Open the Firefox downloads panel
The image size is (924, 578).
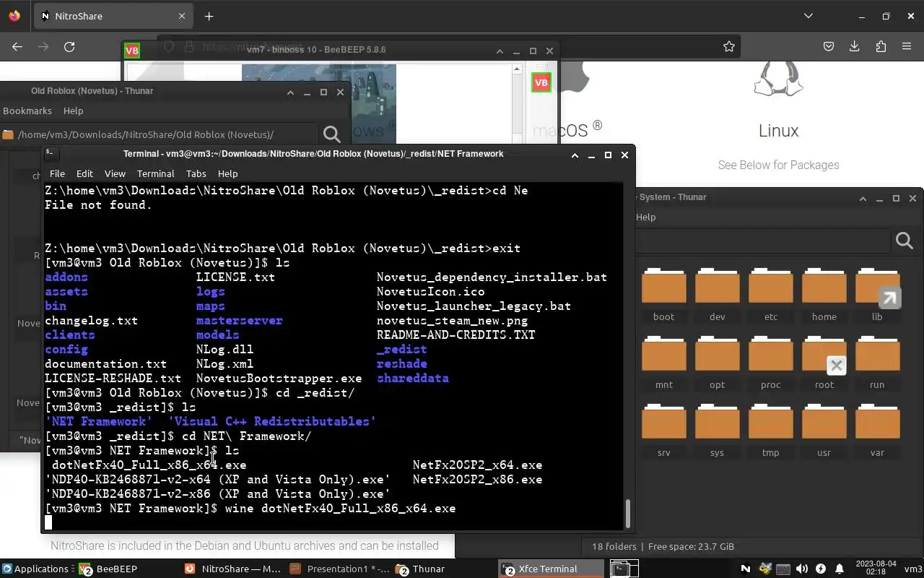click(855, 47)
